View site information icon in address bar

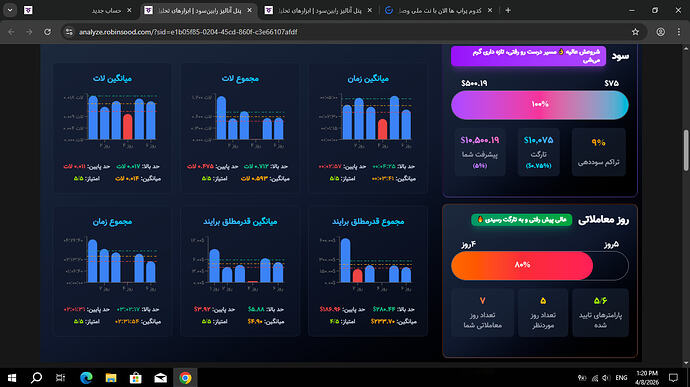69,32
